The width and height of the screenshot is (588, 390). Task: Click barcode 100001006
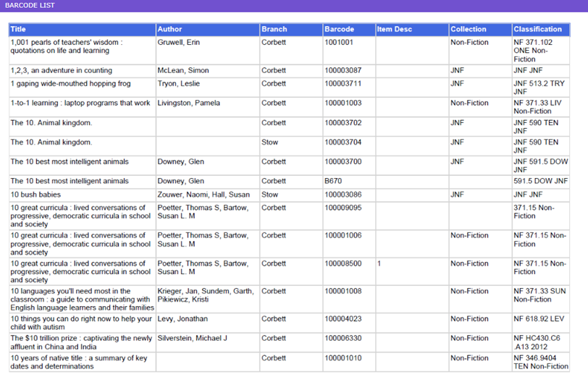[343, 236]
